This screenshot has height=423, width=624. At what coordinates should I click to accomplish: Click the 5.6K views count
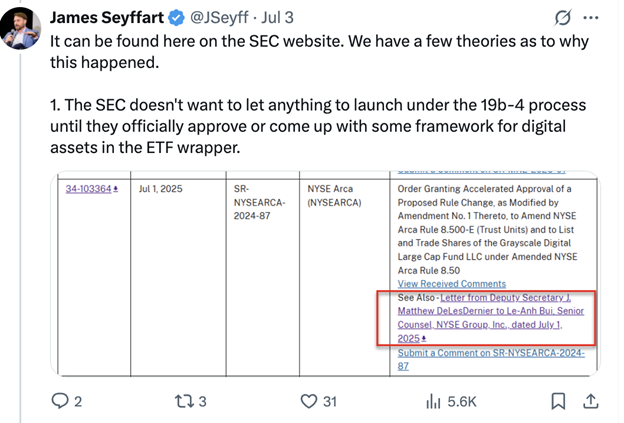(461, 401)
